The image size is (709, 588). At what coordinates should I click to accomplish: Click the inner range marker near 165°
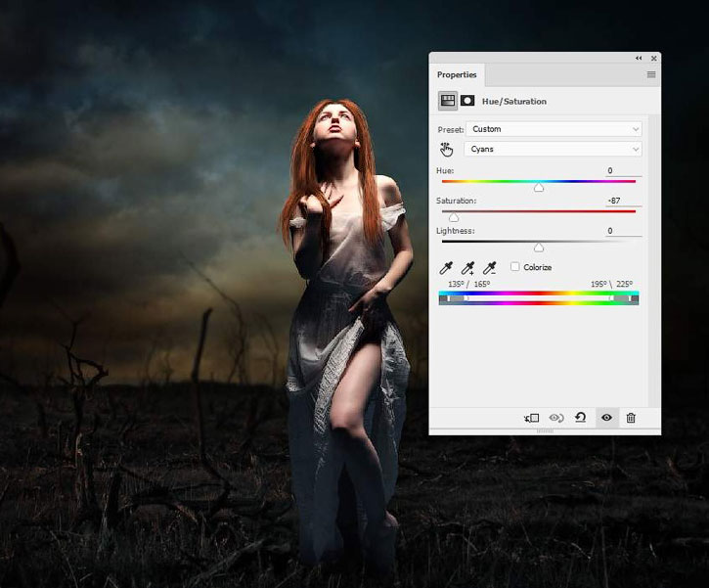(x=467, y=298)
